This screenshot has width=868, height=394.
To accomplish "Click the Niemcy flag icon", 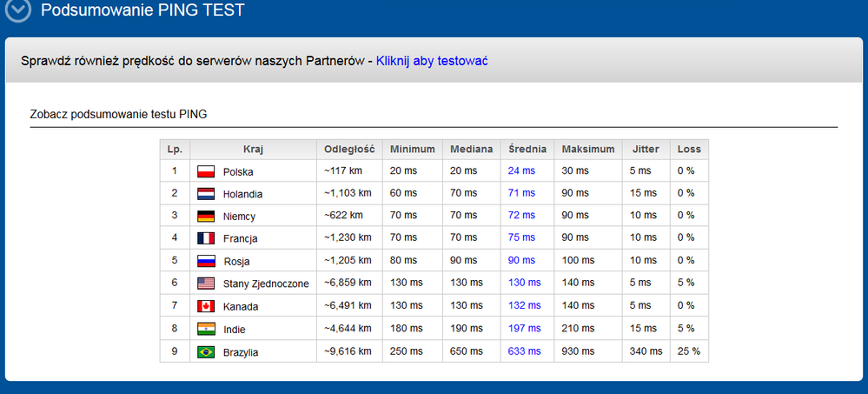I will tap(206, 217).
